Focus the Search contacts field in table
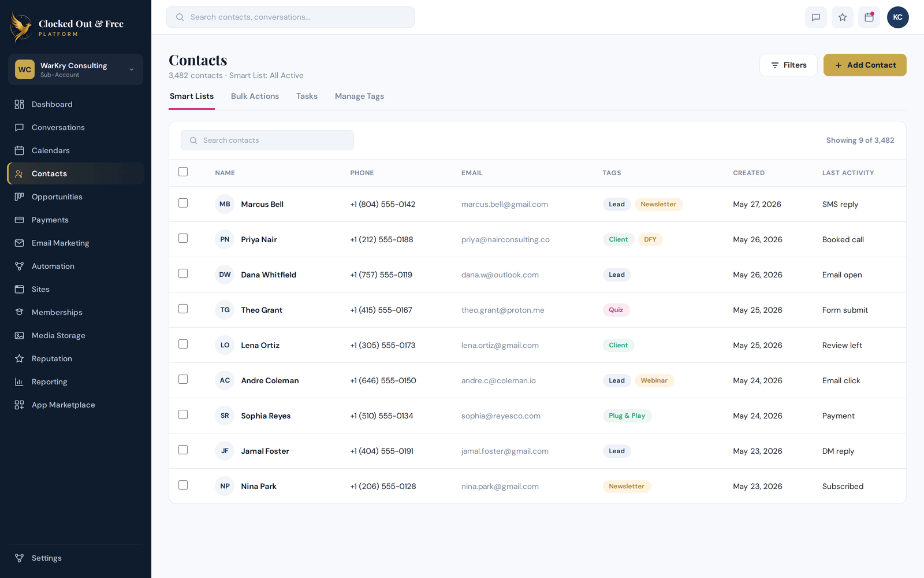The width and height of the screenshot is (924, 578). pyautogui.click(x=267, y=140)
